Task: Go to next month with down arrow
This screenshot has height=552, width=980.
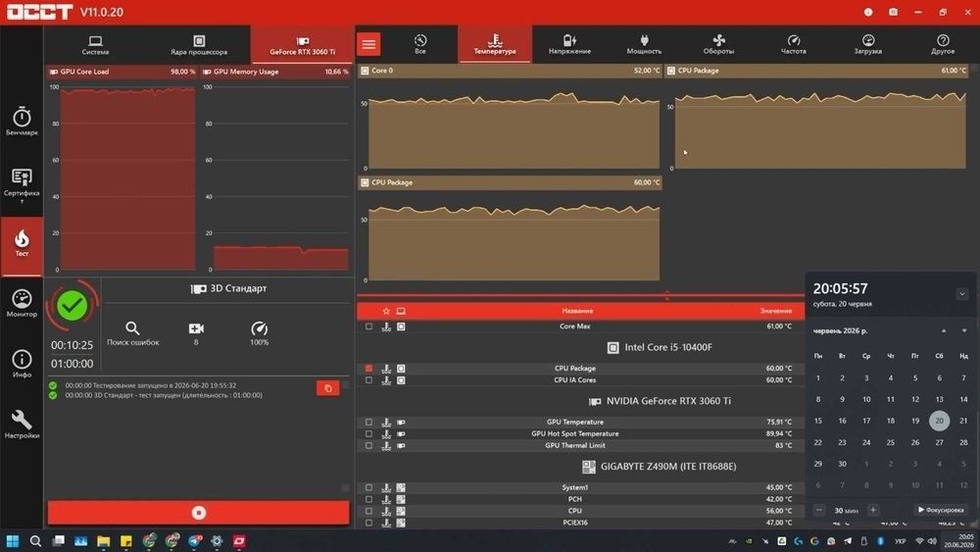Action: coord(963,330)
